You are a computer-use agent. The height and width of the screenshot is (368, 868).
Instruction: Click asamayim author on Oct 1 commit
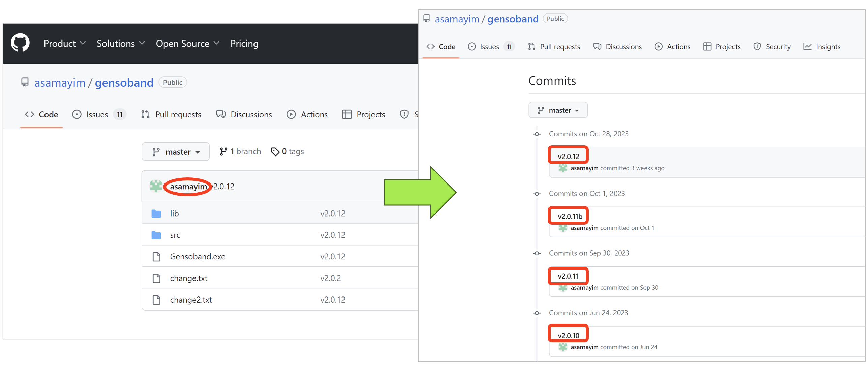(x=585, y=228)
